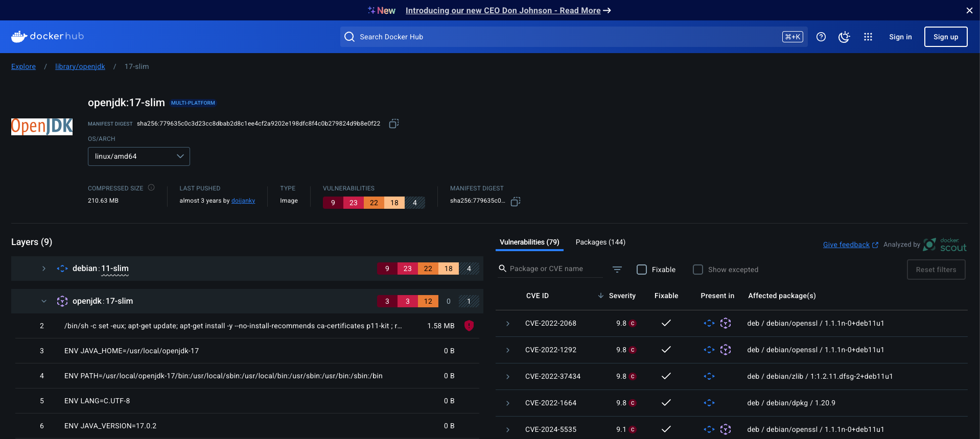Viewport: 980px width, 439px height.
Task: Click the Give feedback link
Action: [850, 245]
